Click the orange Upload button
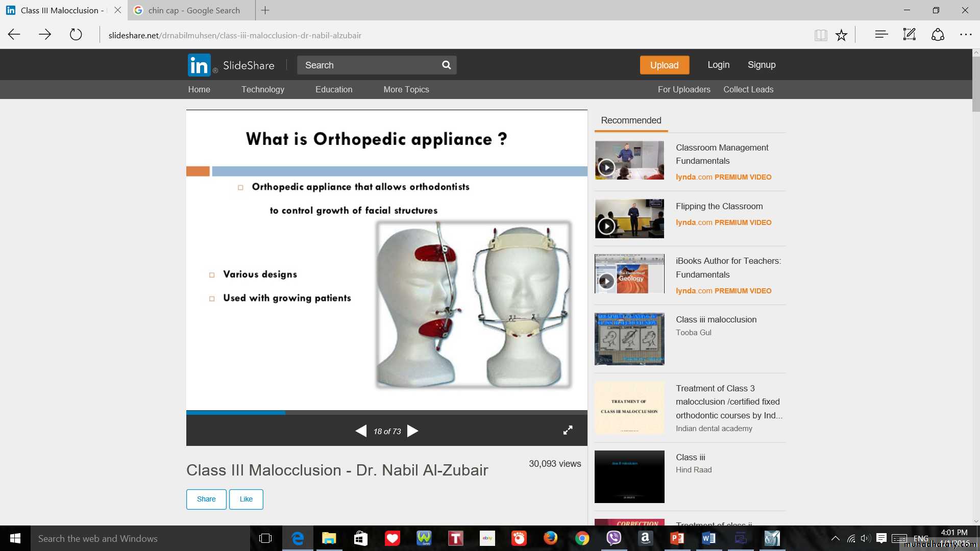 pos(664,65)
